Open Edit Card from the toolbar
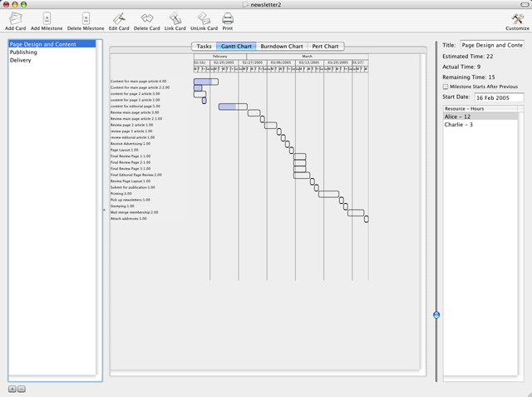 point(119,17)
